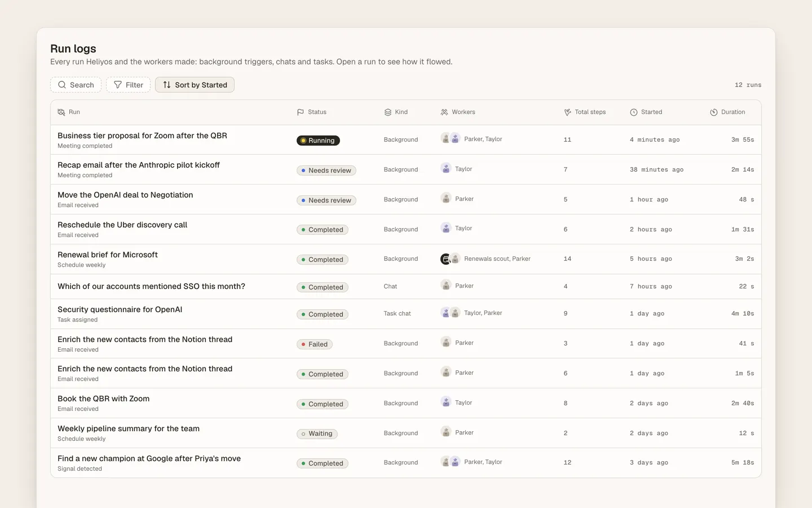Click the Total steps column header
Screen dimensions: 812x508
coord(585,112)
